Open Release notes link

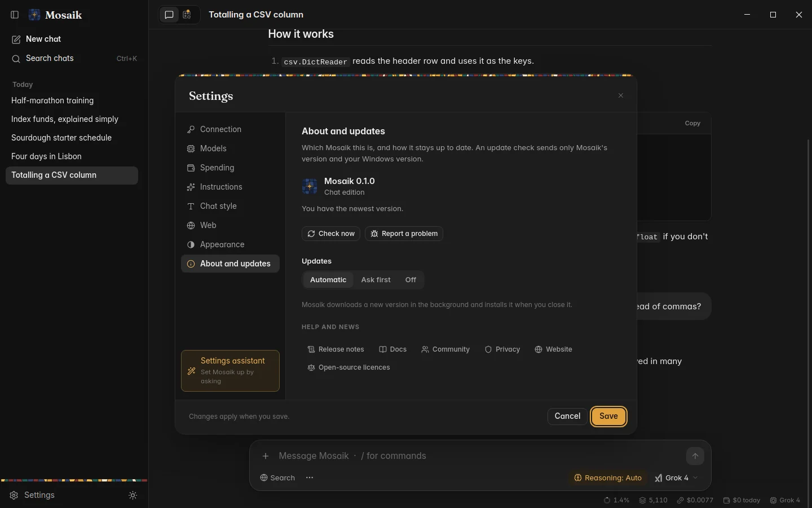point(336,349)
